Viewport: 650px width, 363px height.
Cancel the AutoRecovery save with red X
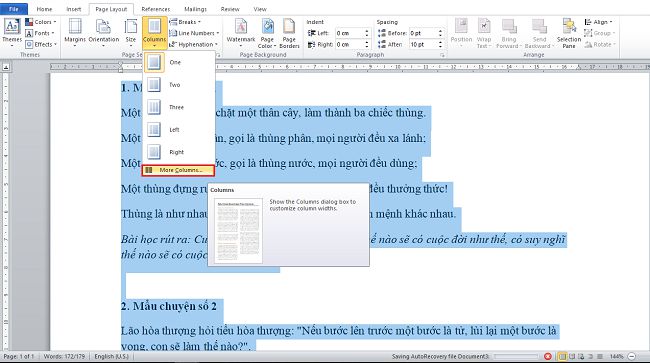click(548, 356)
